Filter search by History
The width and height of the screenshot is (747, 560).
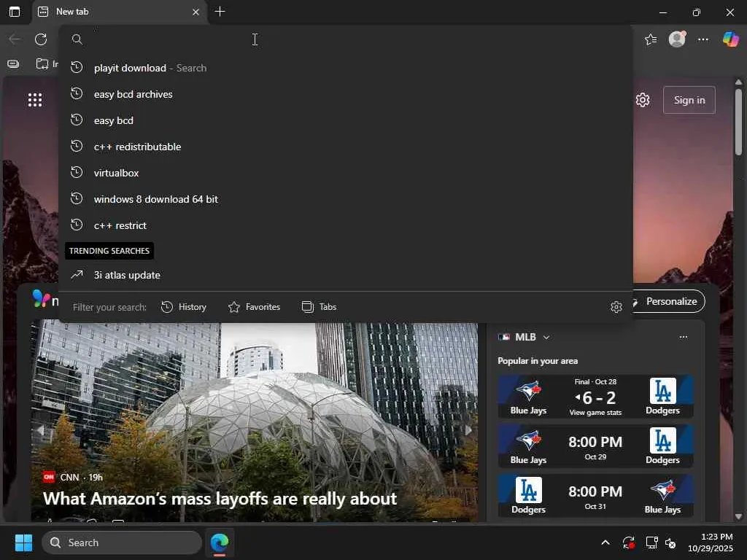tap(184, 307)
